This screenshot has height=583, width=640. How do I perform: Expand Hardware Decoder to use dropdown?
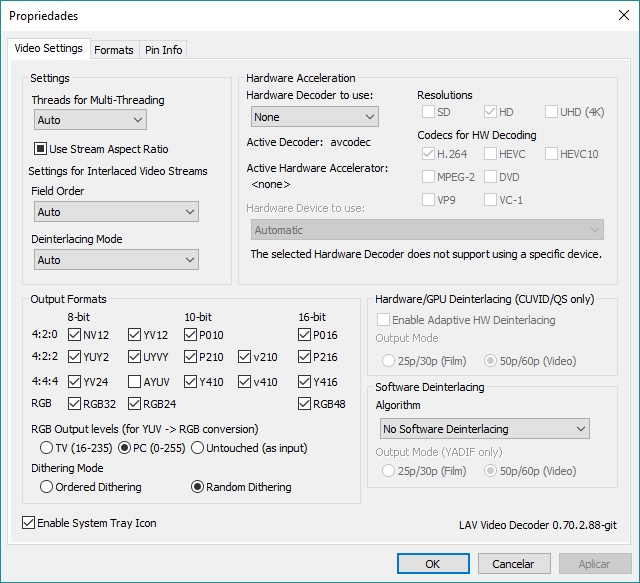(313, 117)
